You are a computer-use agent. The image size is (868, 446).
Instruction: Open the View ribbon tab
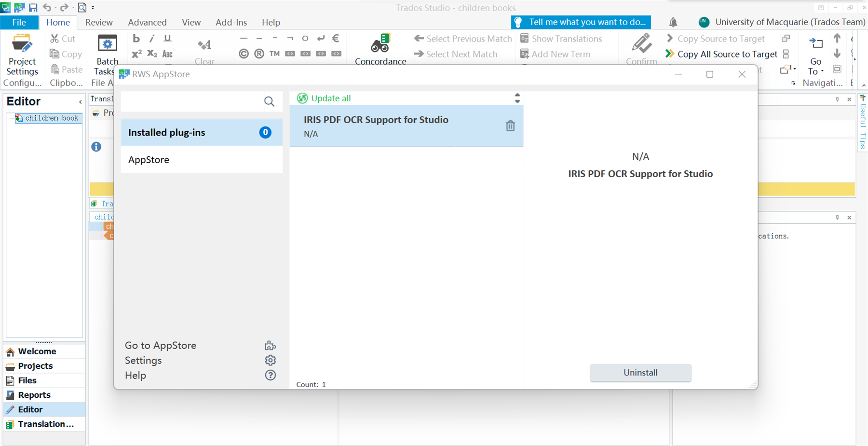[191, 22]
